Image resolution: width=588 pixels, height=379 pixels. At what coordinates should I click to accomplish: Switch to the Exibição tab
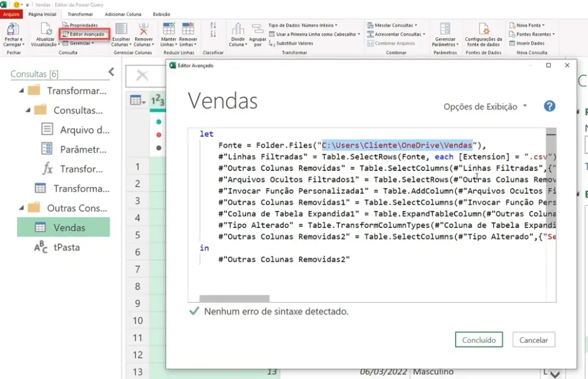pyautogui.click(x=162, y=14)
